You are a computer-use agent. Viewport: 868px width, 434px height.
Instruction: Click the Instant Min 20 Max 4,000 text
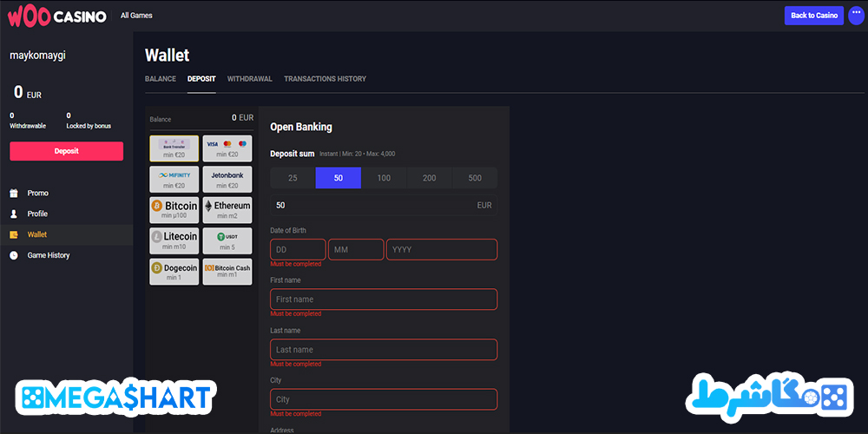(358, 154)
